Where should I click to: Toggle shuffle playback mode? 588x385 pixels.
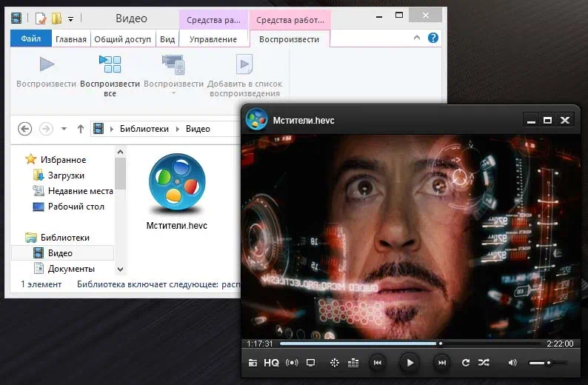pyautogui.click(x=484, y=363)
